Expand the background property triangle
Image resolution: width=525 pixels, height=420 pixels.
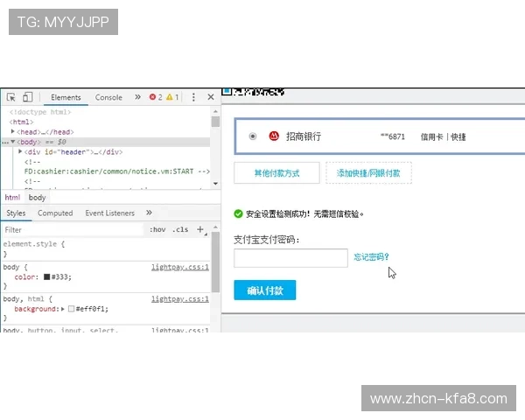(x=63, y=309)
